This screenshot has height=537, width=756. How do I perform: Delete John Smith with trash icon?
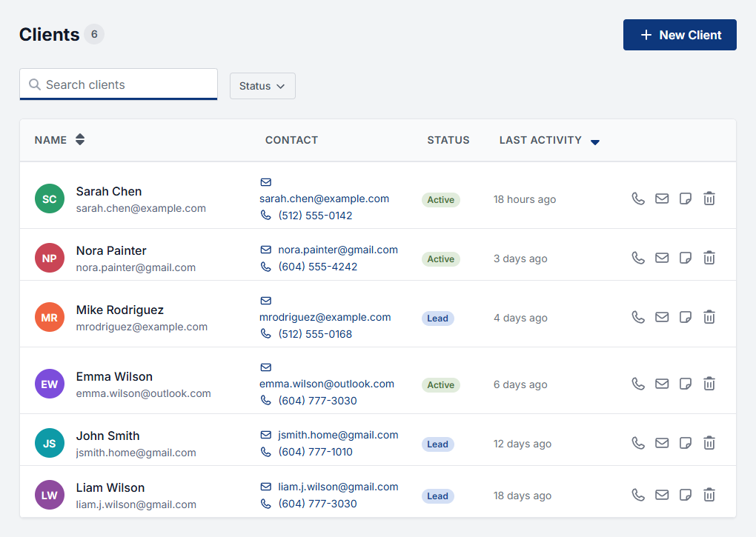click(709, 443)
